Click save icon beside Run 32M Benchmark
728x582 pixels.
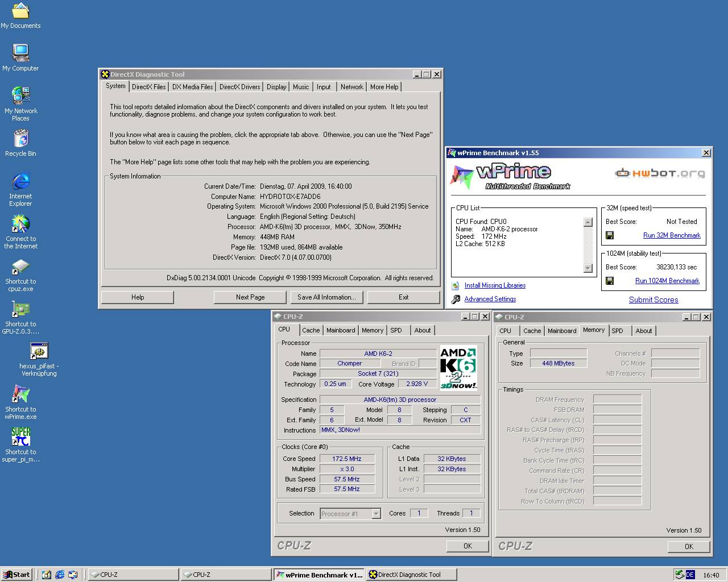[x=610, y=235]
